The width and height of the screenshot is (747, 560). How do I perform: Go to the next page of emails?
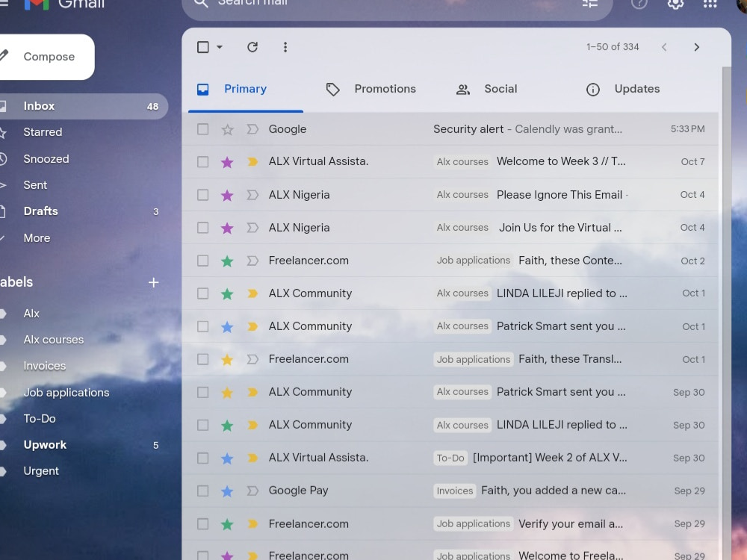pyautogui.click(x=696, y=46)
